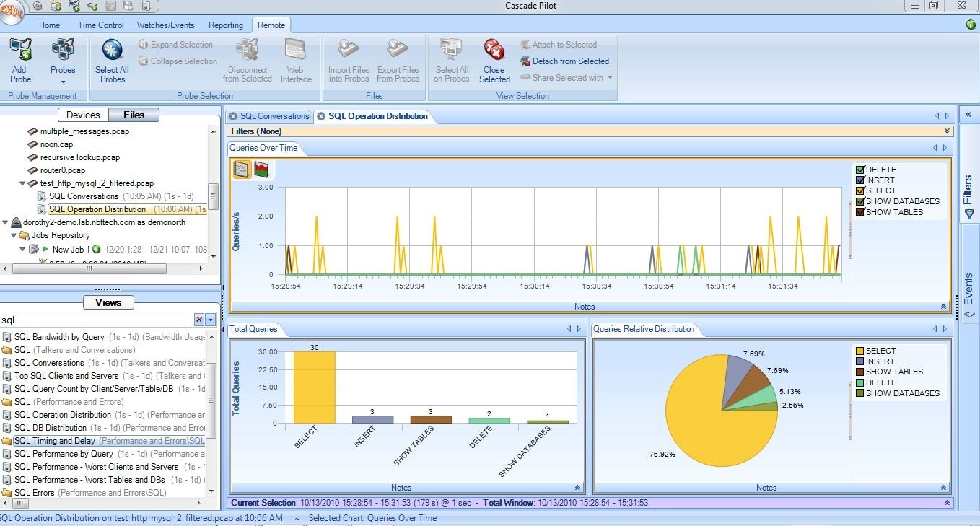
Task: Open the Watches/Events ribbon tab
Action: [166, 25]
